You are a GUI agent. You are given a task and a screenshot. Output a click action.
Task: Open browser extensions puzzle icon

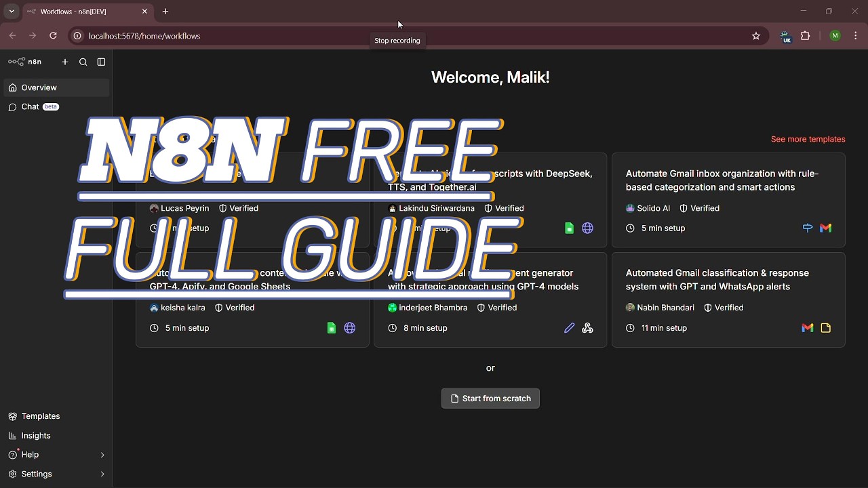click(x=806, y=36)
